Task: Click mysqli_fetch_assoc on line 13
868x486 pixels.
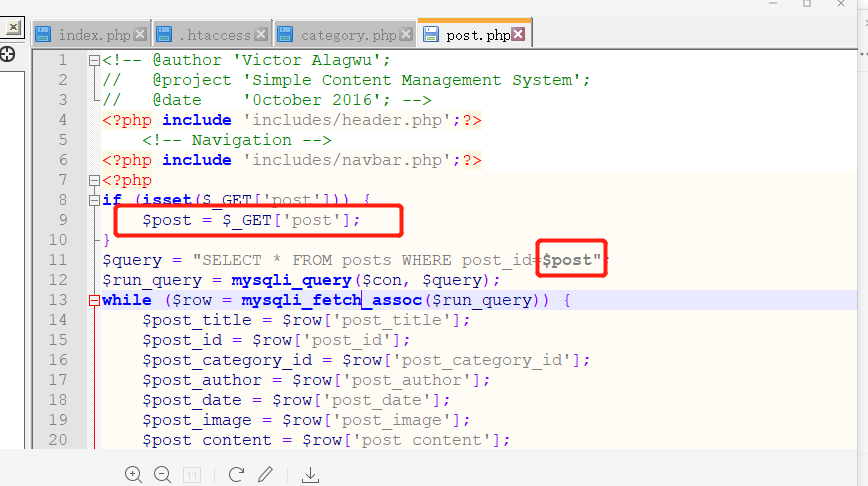Action: (x=331, y=300)
